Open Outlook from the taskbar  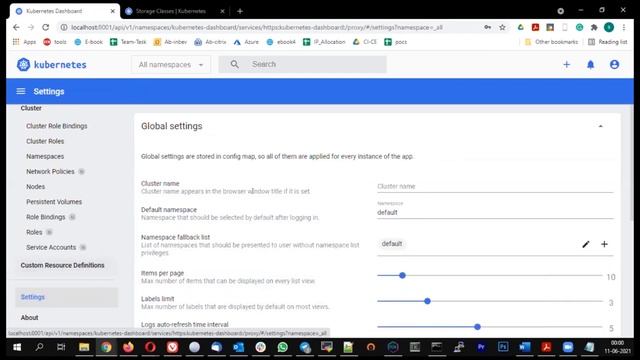[x=238, y=347]
